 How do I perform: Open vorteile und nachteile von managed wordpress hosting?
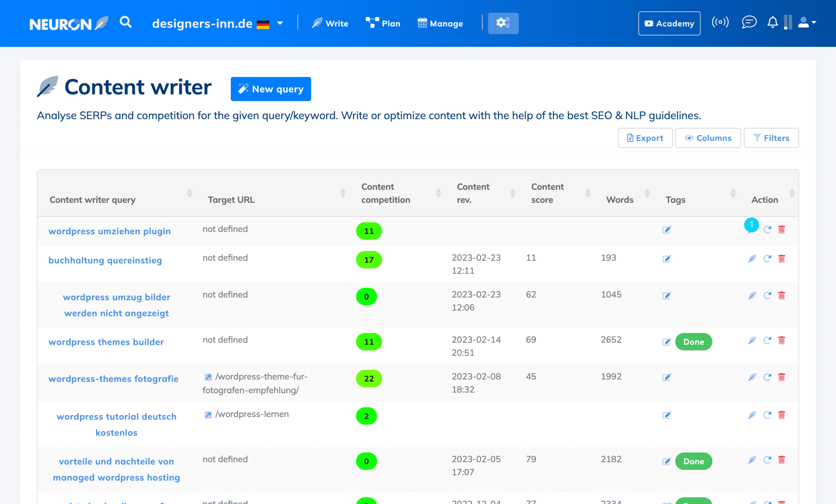tap(117, 469)
